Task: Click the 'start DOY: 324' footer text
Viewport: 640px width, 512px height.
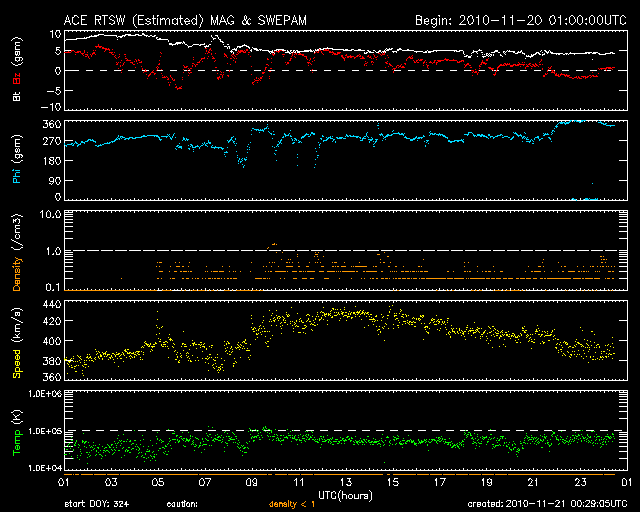Action: pos(97,504)
